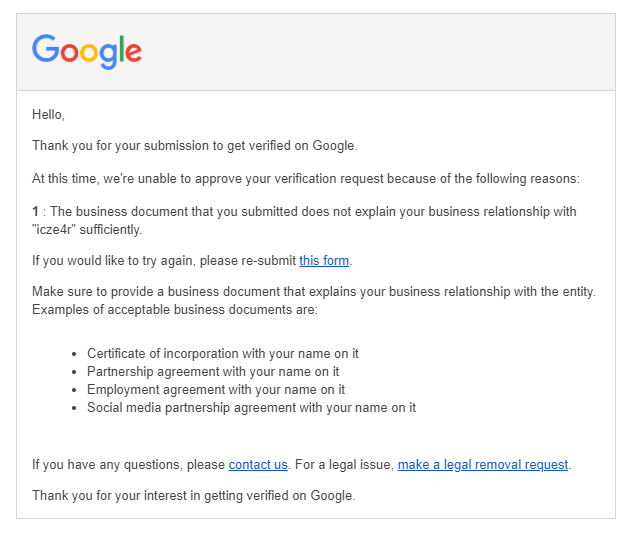Open "make a legal removal request" link
This screenshot has height=537, width=631.
[483, 465]
